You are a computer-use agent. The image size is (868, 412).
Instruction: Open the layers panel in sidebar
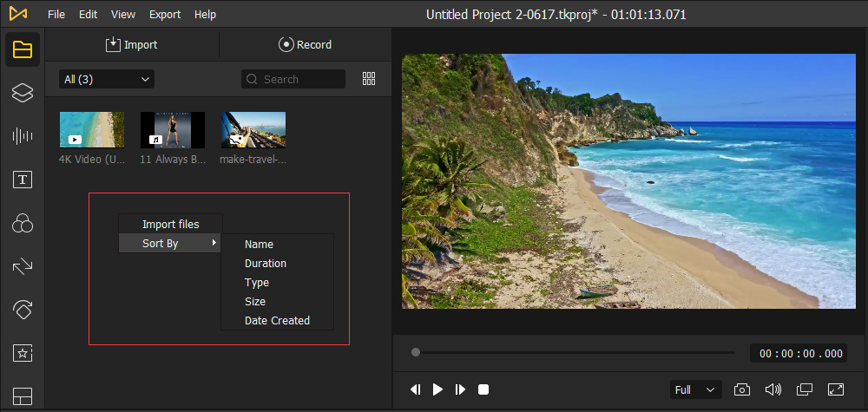(x=23, y=93)
